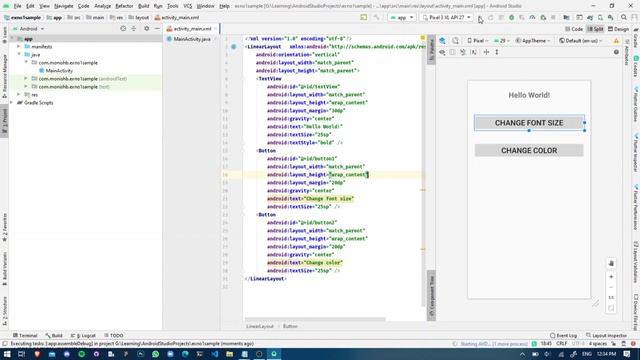Viewport: 640px width, 360px height.
Task: Click the Run app button in toolbar
Action: tap(480, 18)
